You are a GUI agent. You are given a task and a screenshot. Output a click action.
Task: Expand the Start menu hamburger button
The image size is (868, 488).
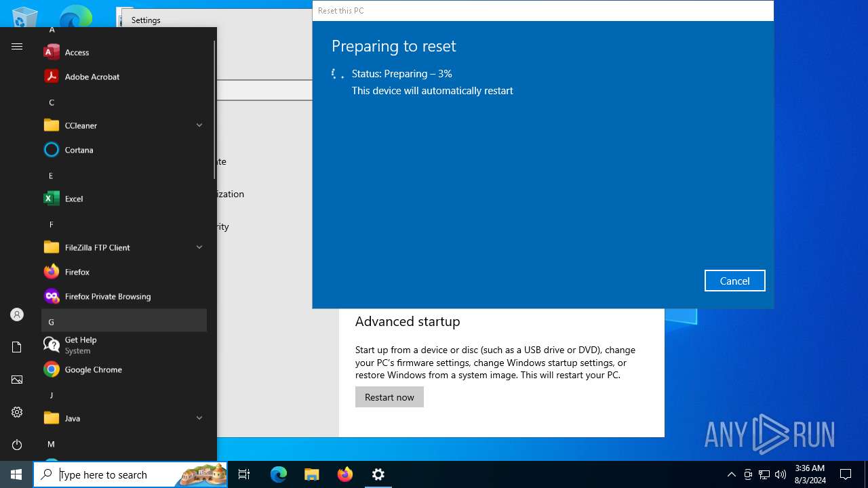(x=17, y=46)
